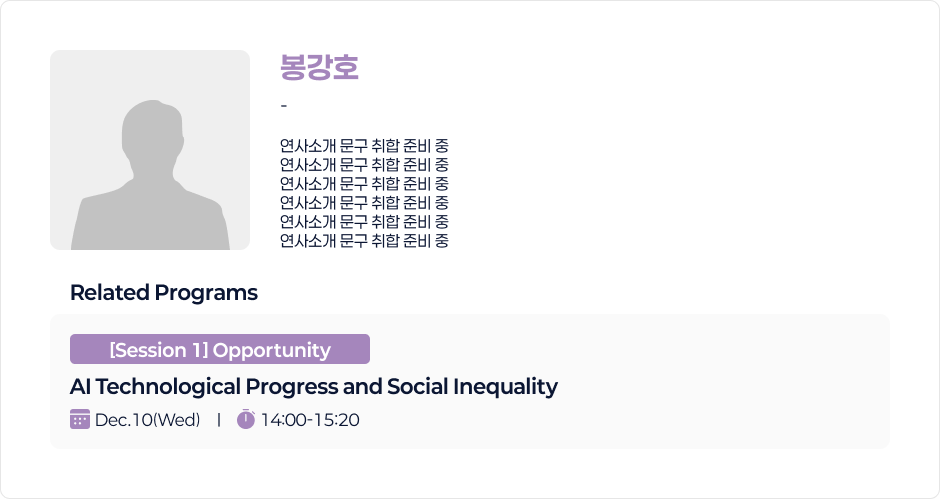The width and height of the screenshot is (940, 499).
Task: Click the third 연사소개 문구 취합 준비 중 line
Action: (364, 183)
